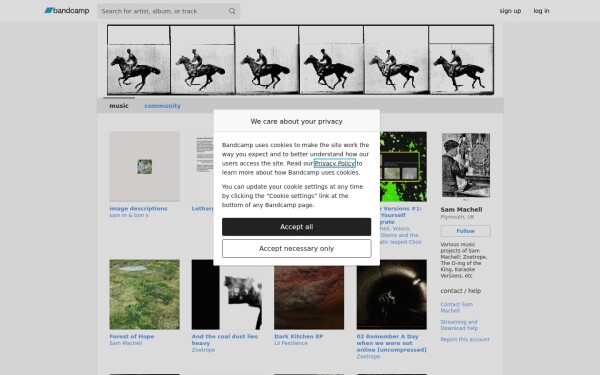Viewport: 600px width, 375px height.
Task: Click Accept necessary only button
Action: (x=296, y=249)
